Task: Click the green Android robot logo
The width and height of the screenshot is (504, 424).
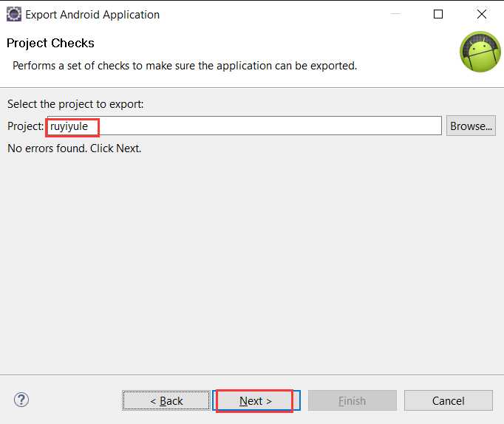Action: click(x=480, y=52)
